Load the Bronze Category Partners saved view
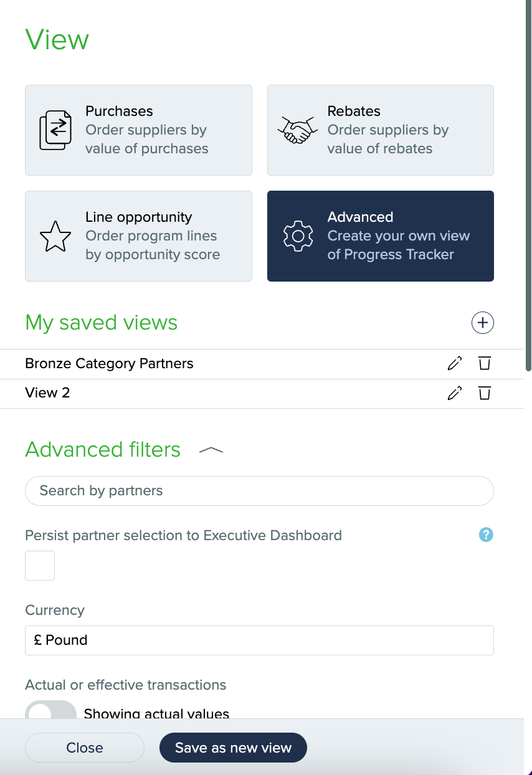Screen dimensions: 532x775 110,364
